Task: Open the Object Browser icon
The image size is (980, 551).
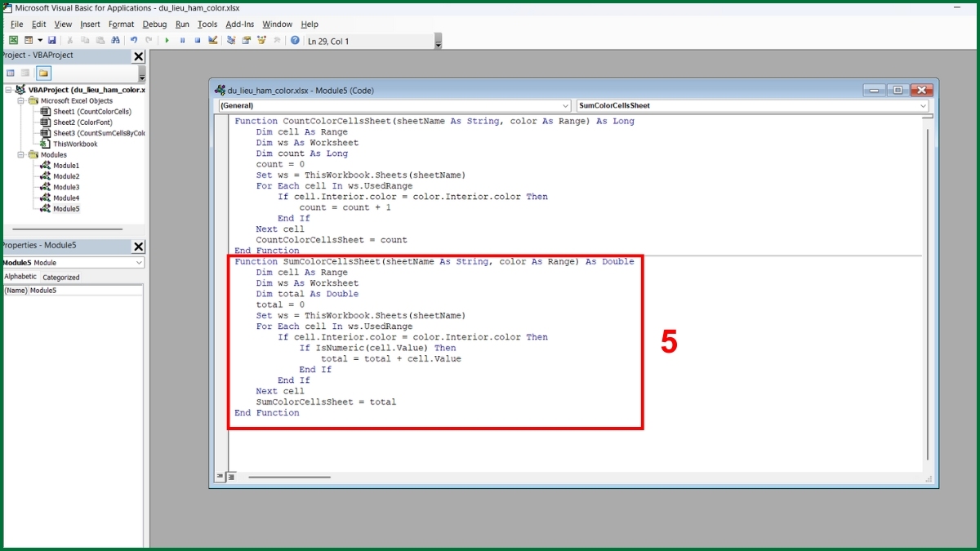Action: click(261, 40)
